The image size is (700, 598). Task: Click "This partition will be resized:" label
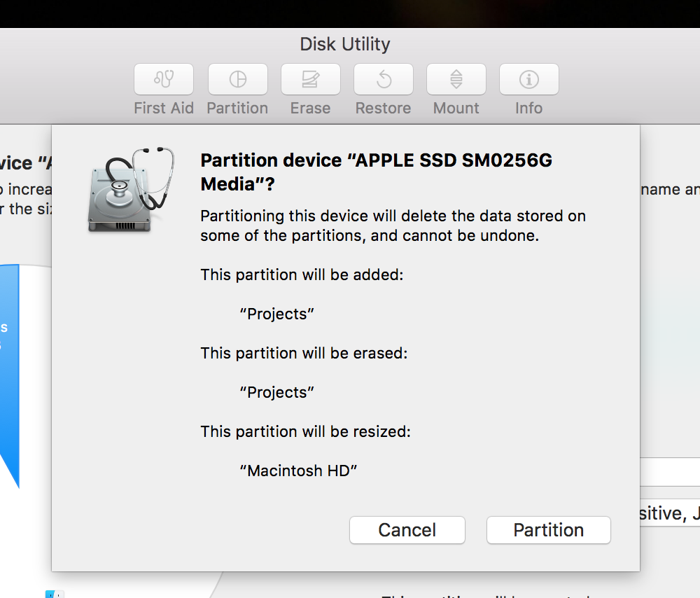(305, 432)
